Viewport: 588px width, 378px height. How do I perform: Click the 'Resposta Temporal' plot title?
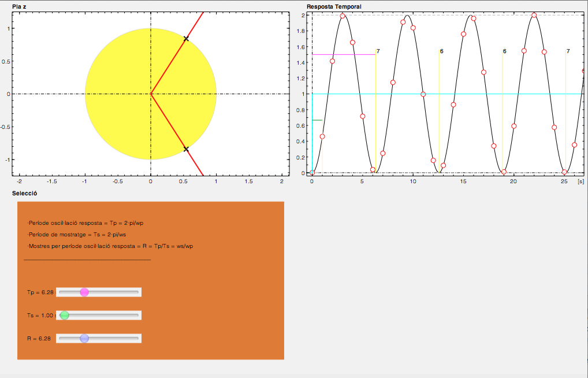334,6
